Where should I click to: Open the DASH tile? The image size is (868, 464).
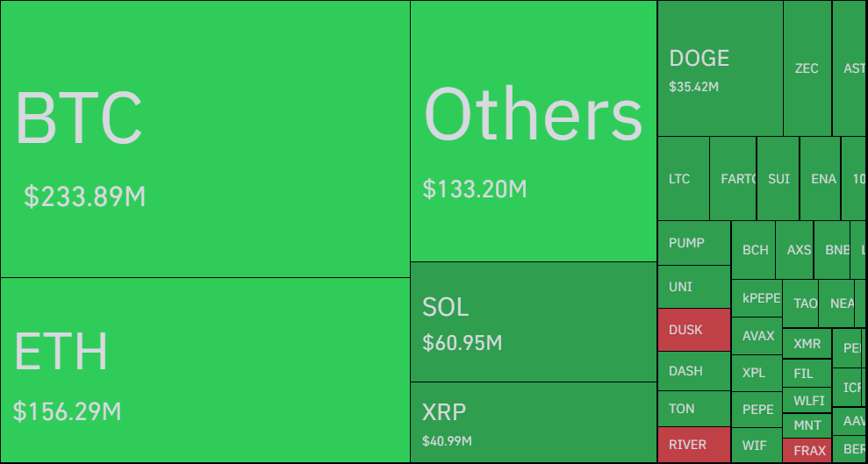point(693,371)
